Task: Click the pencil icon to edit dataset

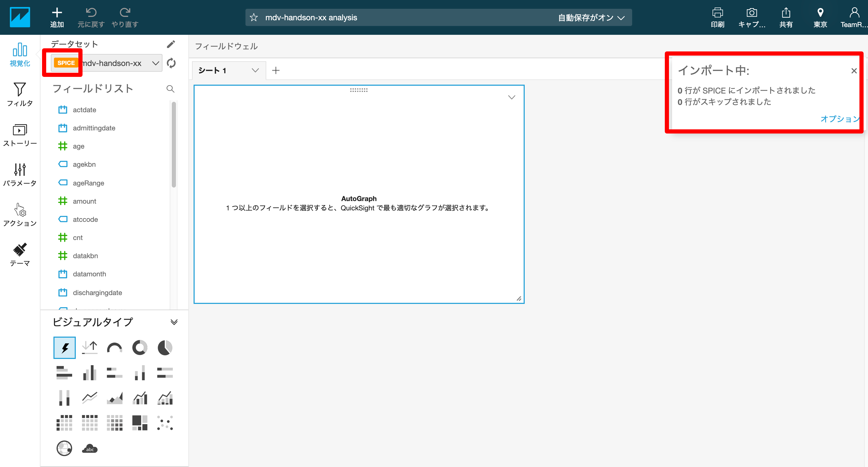Action: point(171,44)
